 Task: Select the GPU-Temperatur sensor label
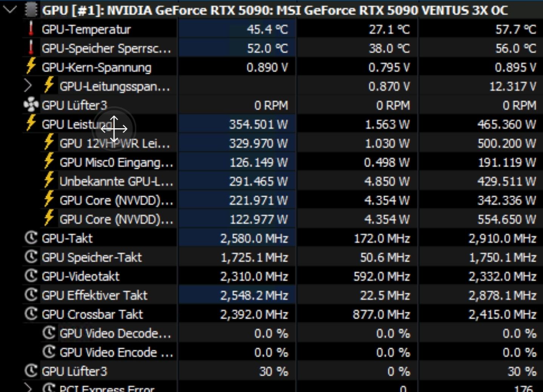click(x=86, y=29)
